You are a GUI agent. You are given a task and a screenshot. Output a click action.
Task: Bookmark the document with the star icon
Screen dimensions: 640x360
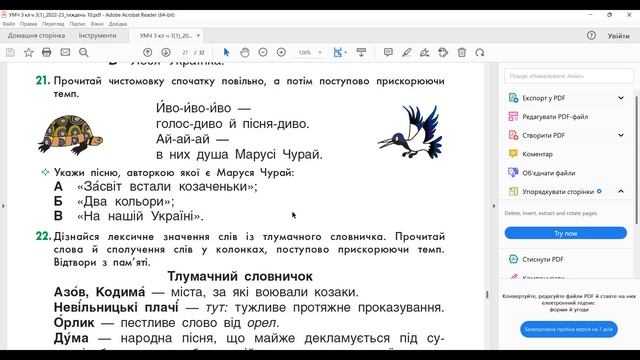point(29,52)
